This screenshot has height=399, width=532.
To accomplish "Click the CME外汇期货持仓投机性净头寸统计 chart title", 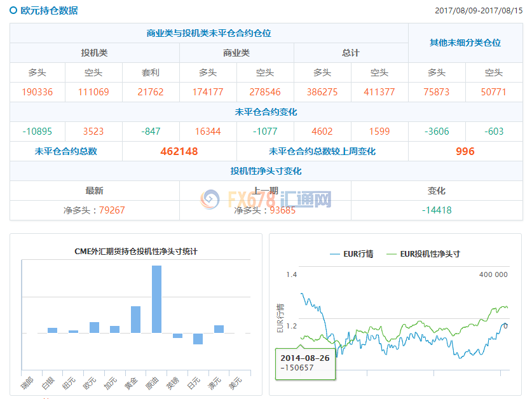I will point(136,251).
